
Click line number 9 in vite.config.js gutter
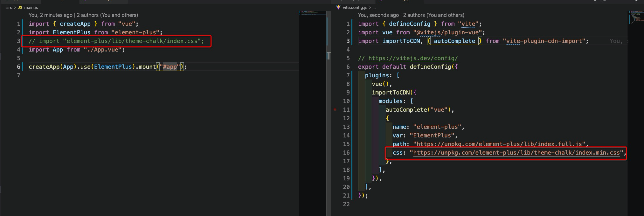(x=348, y=93)
